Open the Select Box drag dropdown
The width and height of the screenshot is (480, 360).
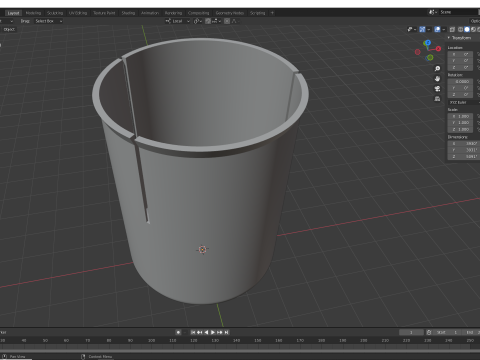[49, 21]
